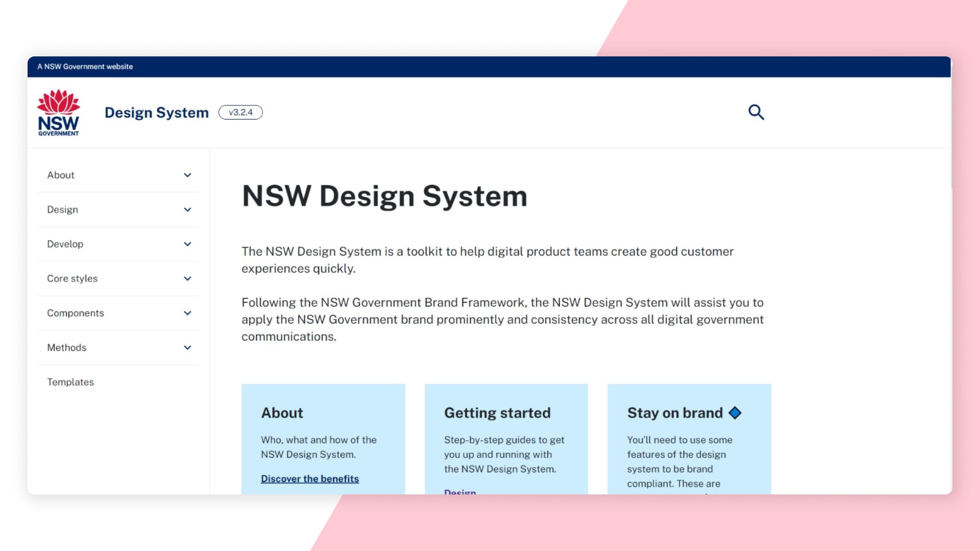Expand the Components section chevron

pos(187,313)
